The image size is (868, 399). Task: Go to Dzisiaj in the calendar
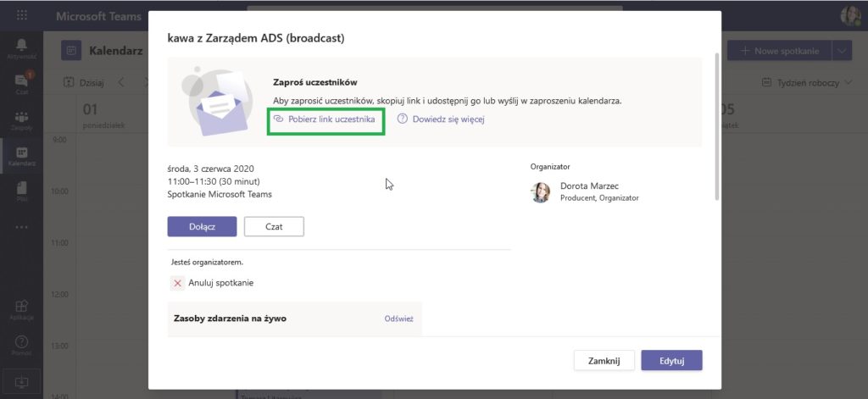pos(84,82)
